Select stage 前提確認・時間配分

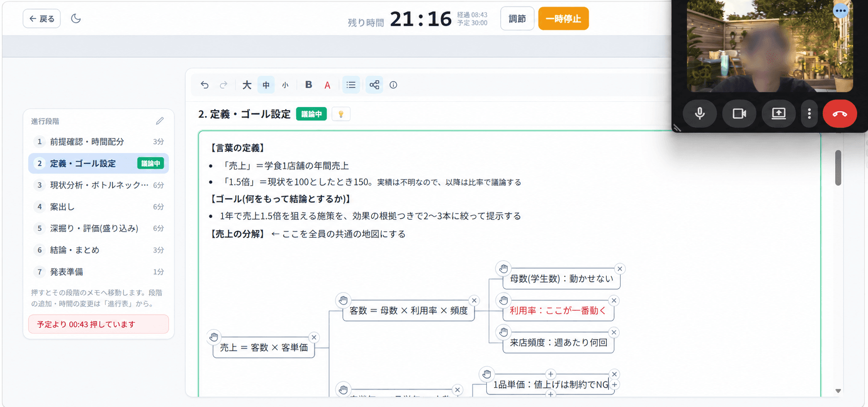99,142
